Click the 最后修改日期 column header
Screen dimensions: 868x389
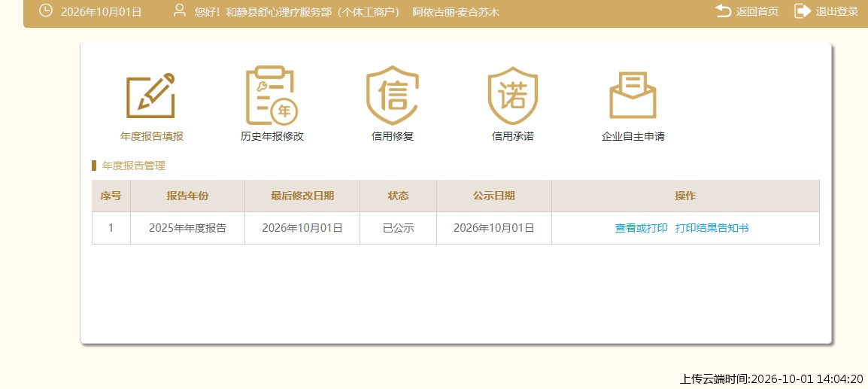point(302,196)
